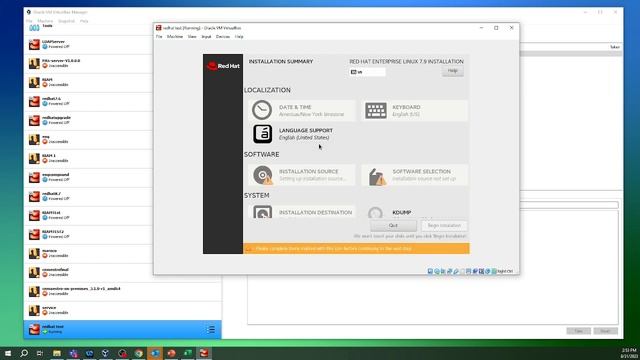
Task: Open the Windows Start menu
Action: 8,353
